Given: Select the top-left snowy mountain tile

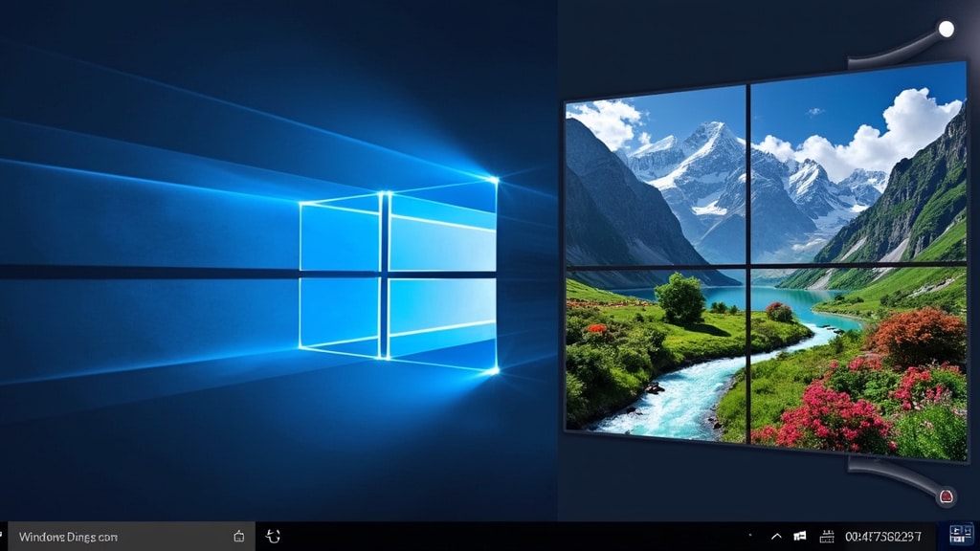Looking at the screenshot, I should (x=656, y=179).
